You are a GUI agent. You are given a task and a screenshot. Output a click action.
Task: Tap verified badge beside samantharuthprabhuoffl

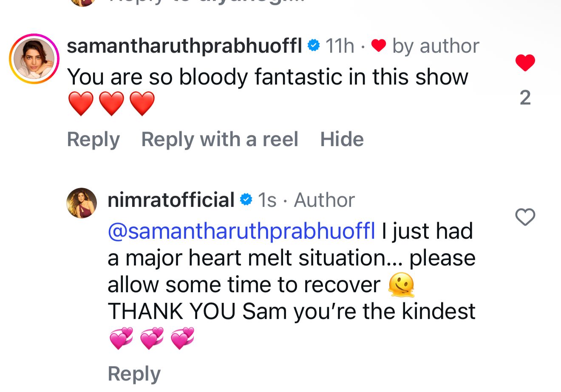314,45
